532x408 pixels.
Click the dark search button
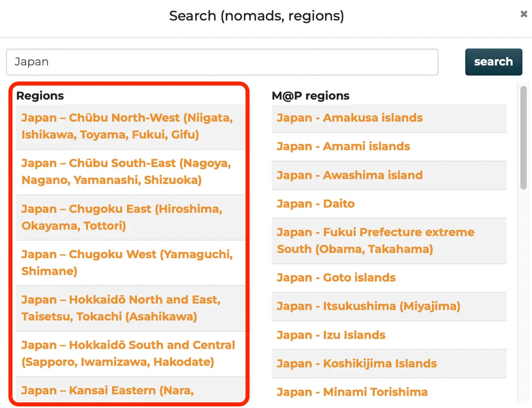(493, 62)
